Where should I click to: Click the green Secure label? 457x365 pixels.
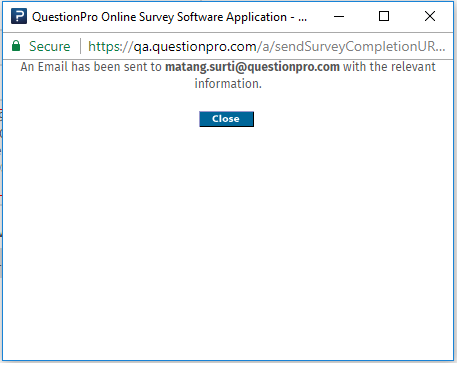point(50,46)
